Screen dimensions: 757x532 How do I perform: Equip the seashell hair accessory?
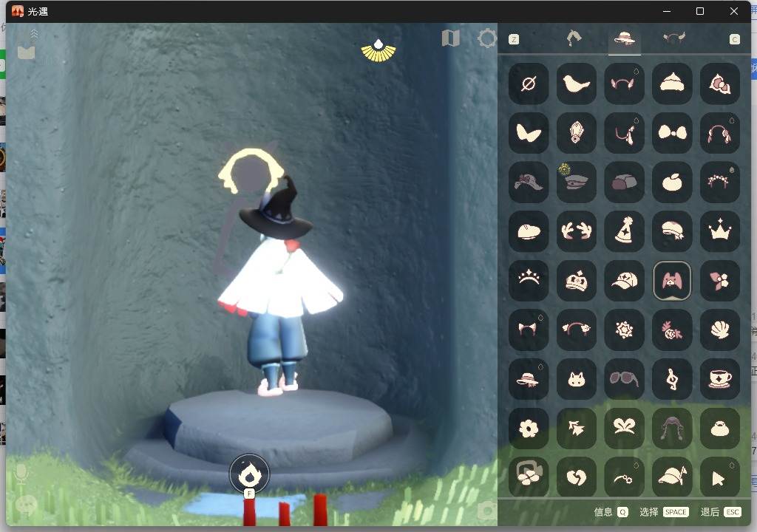[x=720, y=330]
